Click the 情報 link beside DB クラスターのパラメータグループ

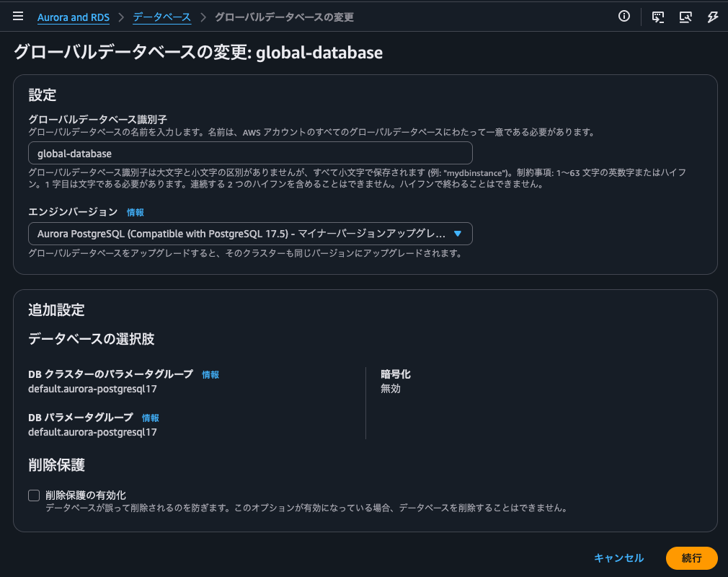pos(210,374)
